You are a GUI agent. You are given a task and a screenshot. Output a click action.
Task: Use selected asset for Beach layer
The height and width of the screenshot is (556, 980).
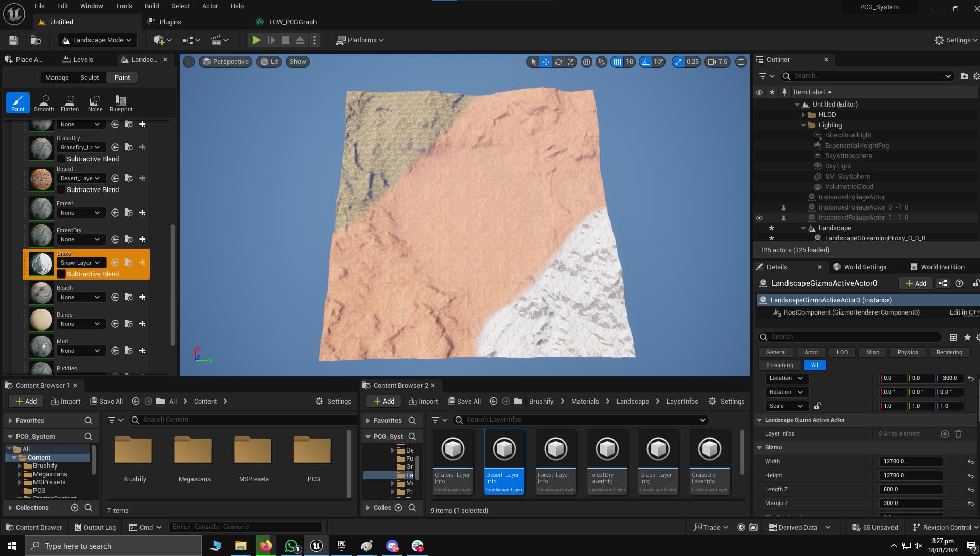point(115,297)
